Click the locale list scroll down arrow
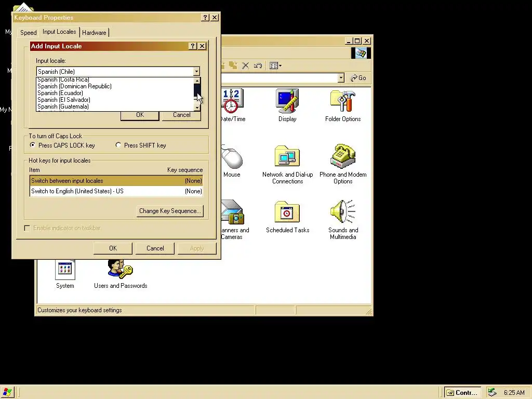This screenshot has width=532, height=399. [x=197, y=108]
